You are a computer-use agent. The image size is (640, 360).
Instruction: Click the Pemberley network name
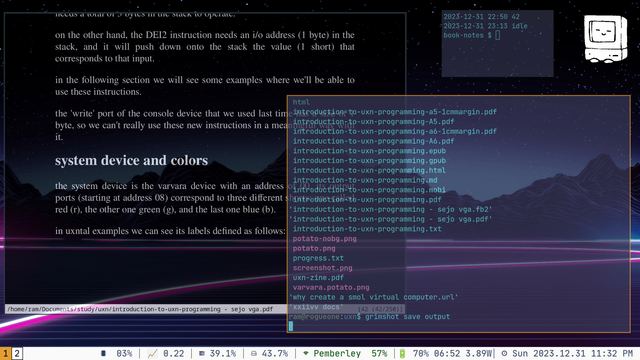click(337, 353)
